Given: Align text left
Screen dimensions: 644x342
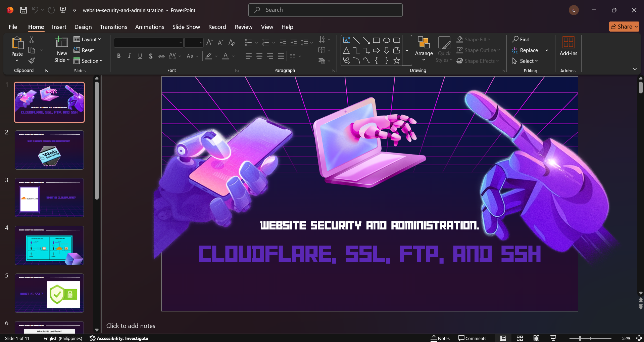Looking at the screenshot, I should coord(249,56).
